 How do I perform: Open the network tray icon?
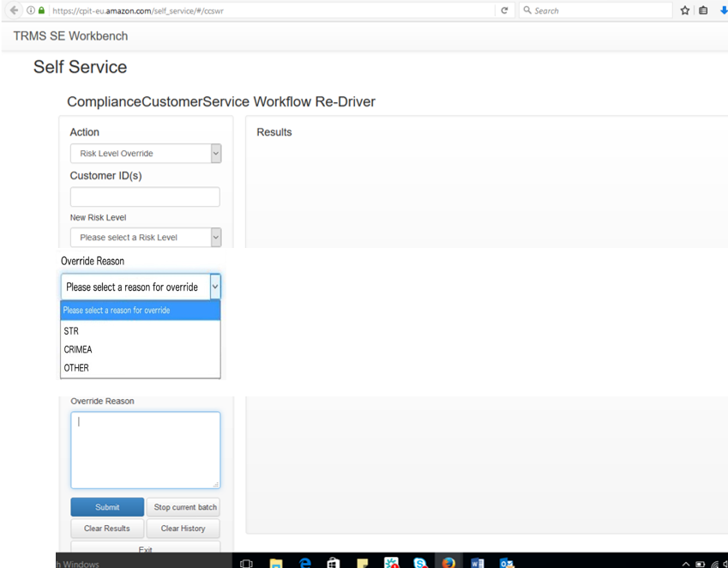714,565
